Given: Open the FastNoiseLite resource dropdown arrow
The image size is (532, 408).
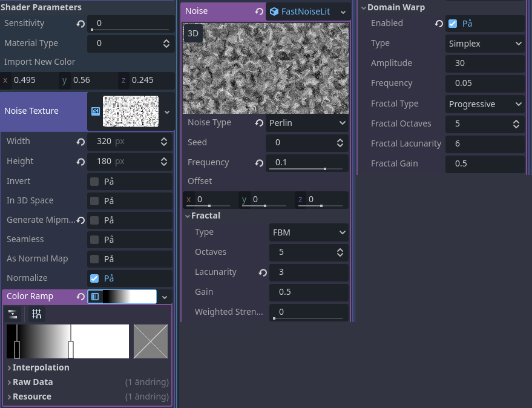Looking at the screenshot, I should click(343, 12).
